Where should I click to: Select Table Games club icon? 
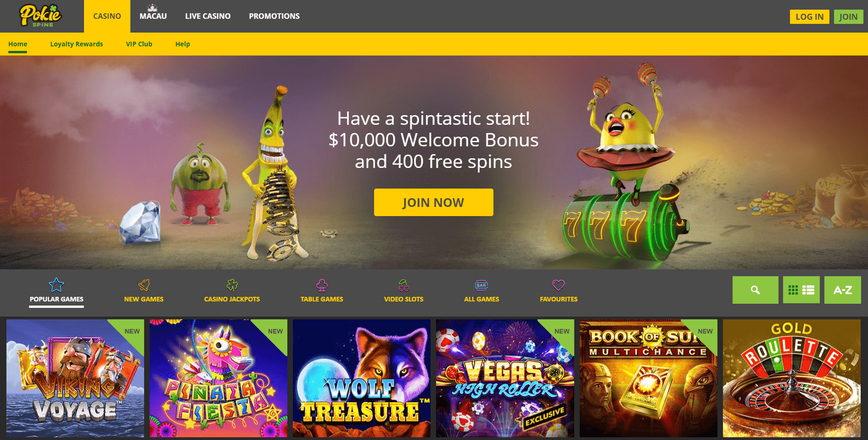[322, 285]
